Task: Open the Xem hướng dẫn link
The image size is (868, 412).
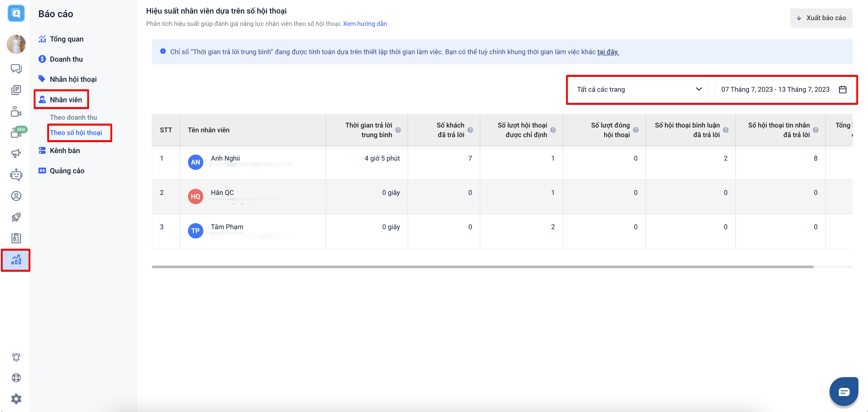Action: pos(365,23)
